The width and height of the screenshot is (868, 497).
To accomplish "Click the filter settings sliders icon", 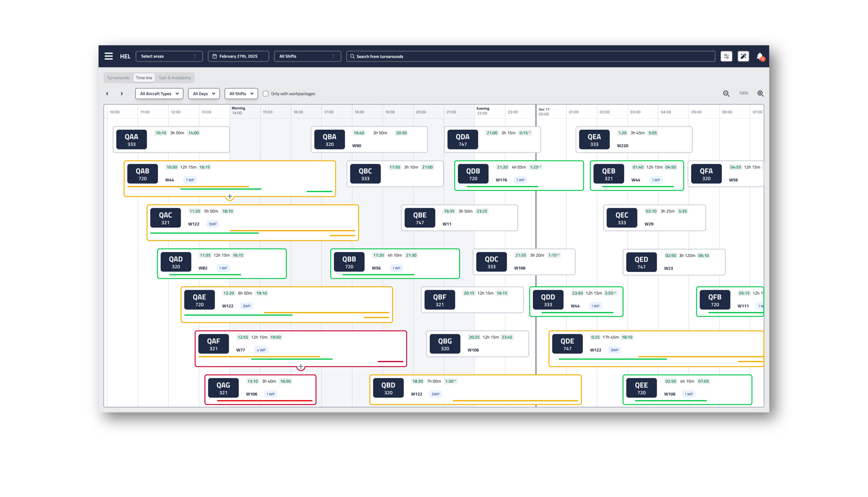I will (x=726, y=56).
